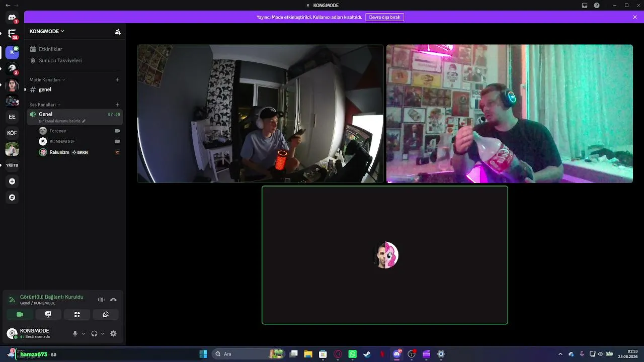
Task: Open Discord user settings gear
Action: tap(113, 333)
